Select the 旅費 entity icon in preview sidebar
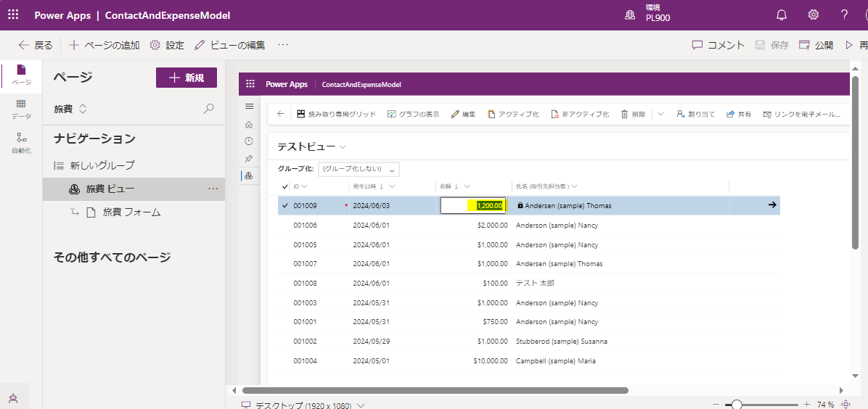Image resolution: width=868 pixels, height=409 pixels. coord(249,176)
